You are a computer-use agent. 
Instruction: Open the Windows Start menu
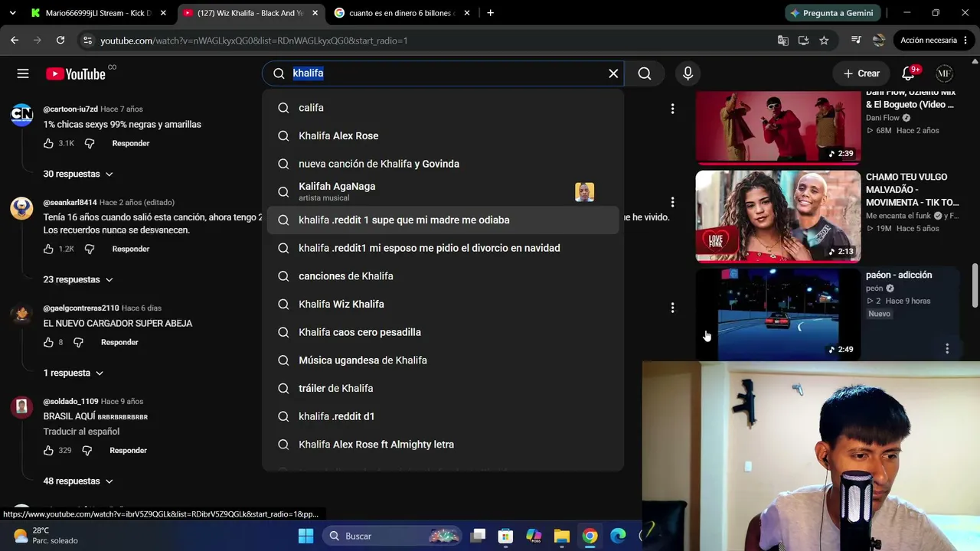305,536
